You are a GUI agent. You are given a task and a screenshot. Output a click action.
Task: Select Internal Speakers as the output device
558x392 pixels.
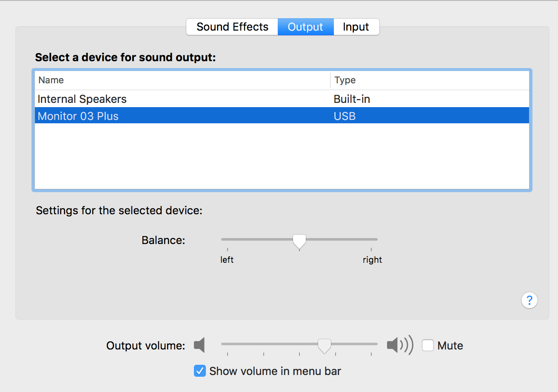coord(82,99)
